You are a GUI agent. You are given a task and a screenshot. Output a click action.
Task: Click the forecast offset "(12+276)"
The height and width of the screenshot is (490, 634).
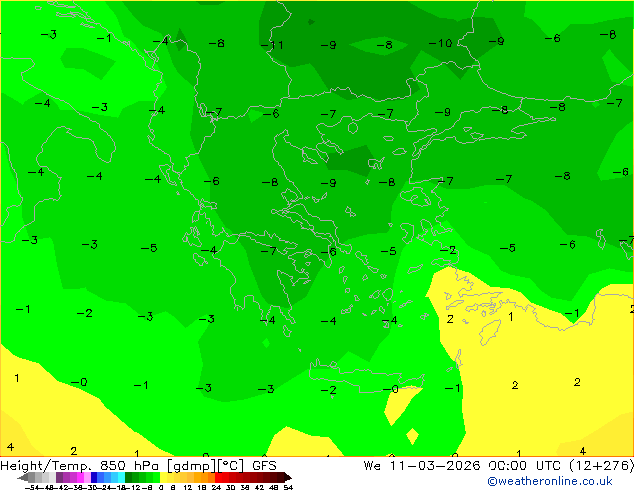[601, 466]
